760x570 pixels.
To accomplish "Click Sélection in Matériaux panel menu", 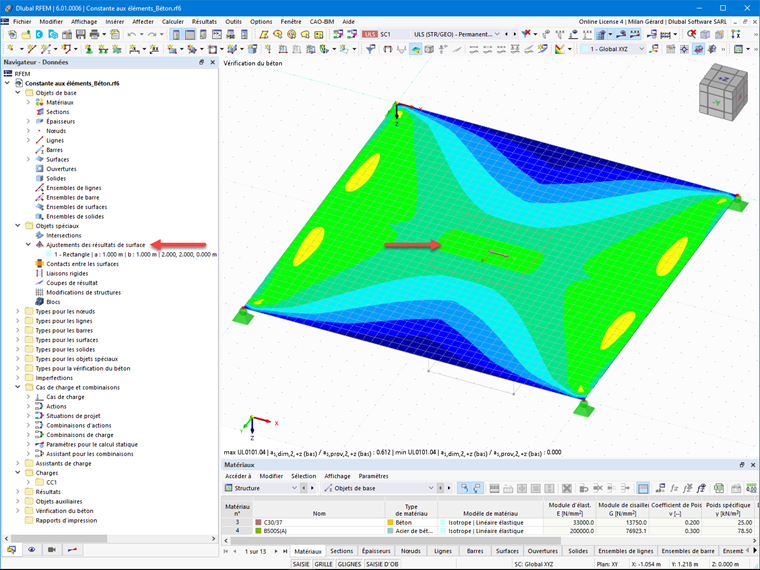I will point(303,476).
